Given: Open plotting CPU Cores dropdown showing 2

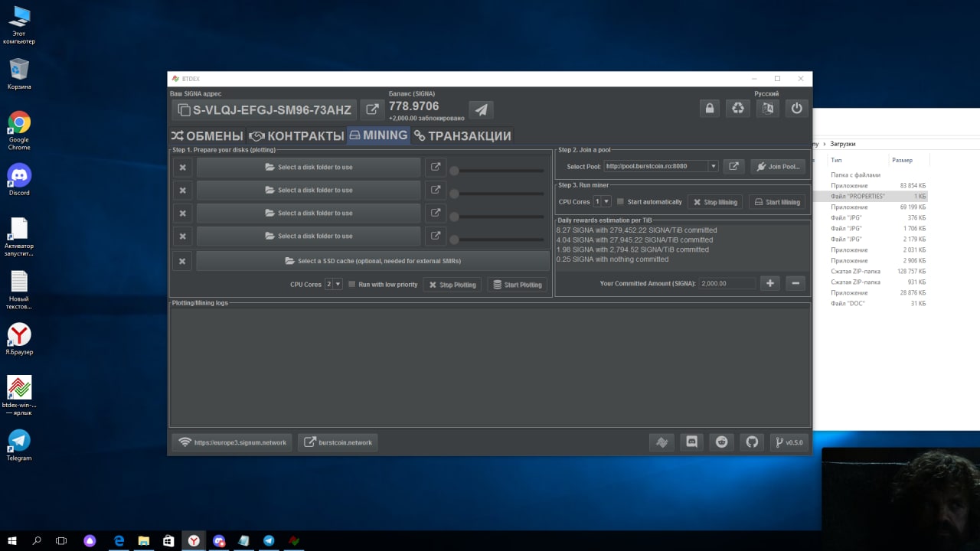Looking at the screenshot, I should coord(334,284).
